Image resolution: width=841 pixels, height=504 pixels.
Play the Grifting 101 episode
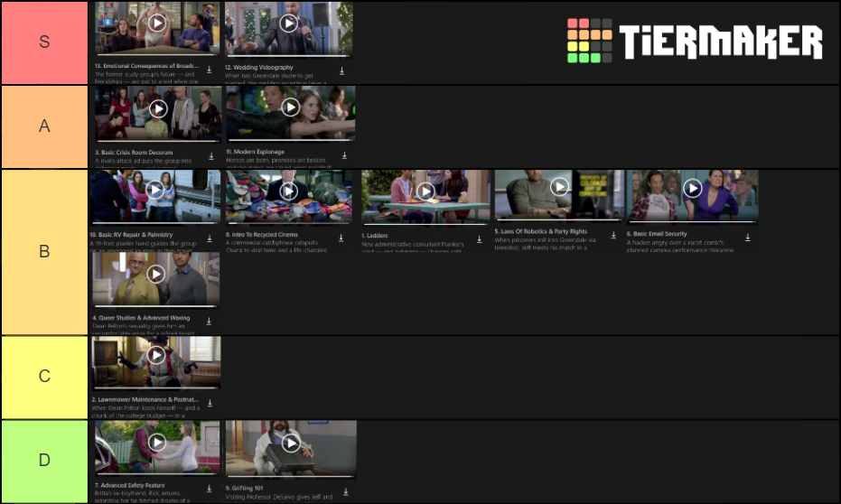click(291, 443)
